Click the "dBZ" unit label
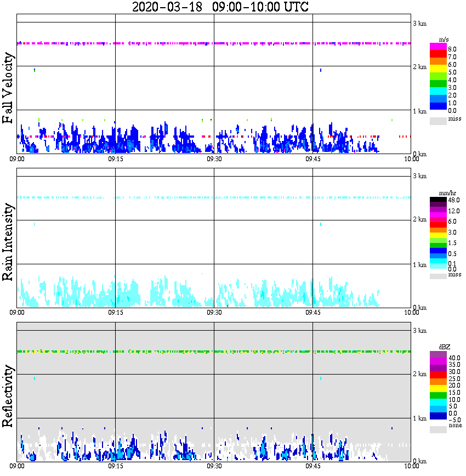The height and width of the screenshot is (476, 466). [444, 347]
